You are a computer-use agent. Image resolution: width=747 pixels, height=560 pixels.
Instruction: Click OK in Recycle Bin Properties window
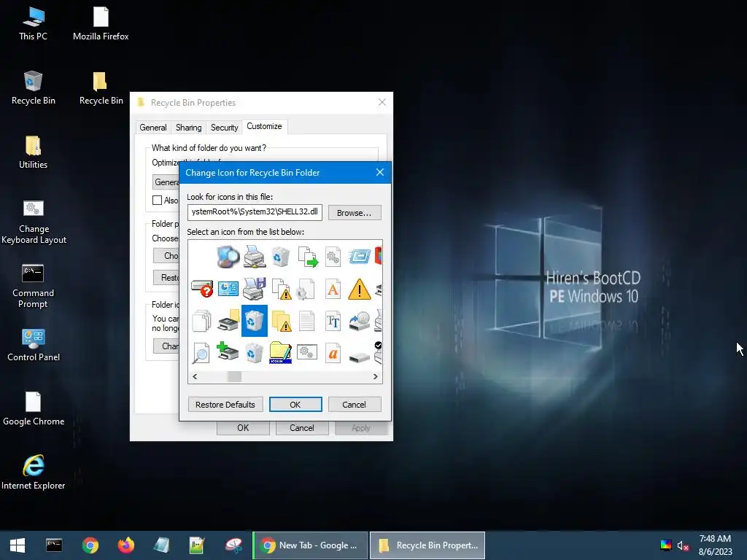pyautogui.click(x=243, y=427)
